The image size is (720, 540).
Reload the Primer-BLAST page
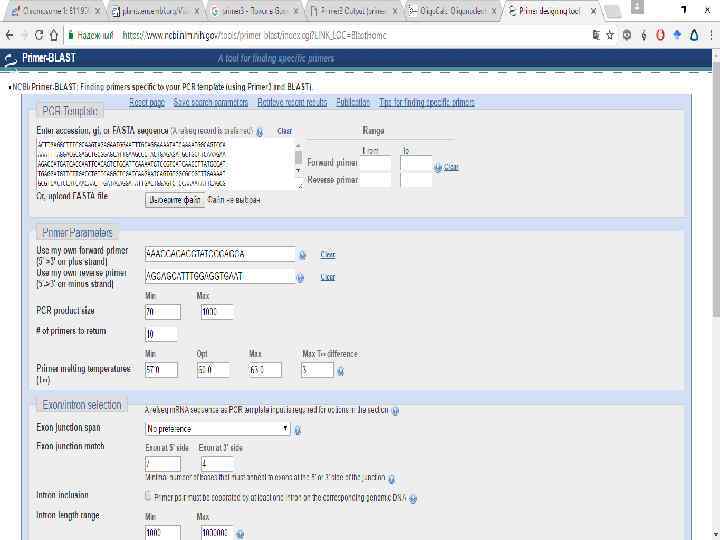39,35
